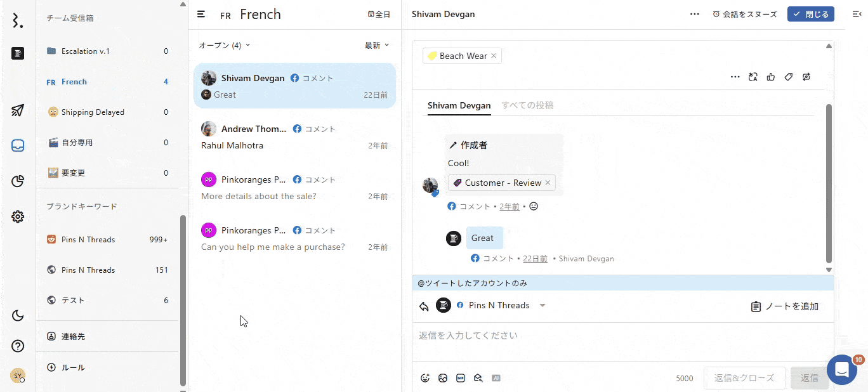Viewport: 868px width, 392px height.
Task: Insert an emoji in the reply toolbar
Action: click(x=425, y=378)
